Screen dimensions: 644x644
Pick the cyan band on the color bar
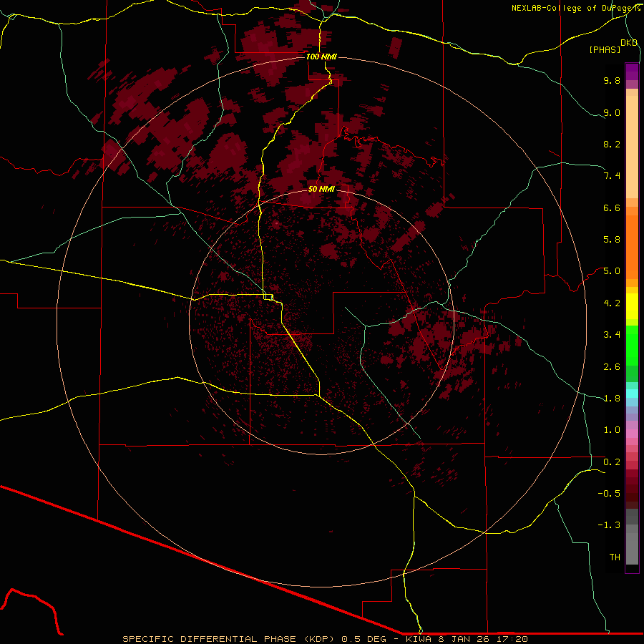[632, 394]
